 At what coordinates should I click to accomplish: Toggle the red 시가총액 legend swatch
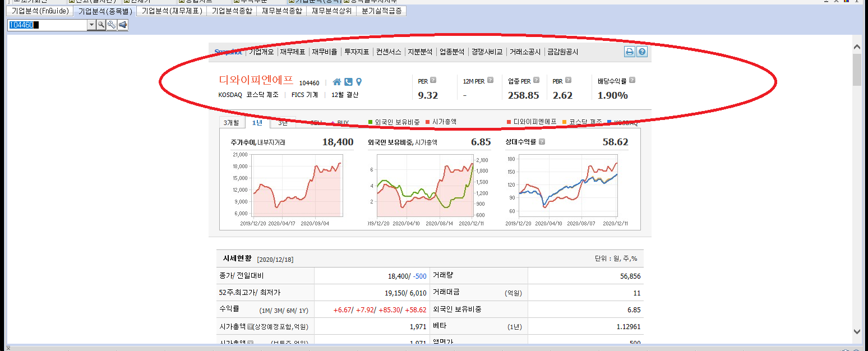click(x=428, y=122)
